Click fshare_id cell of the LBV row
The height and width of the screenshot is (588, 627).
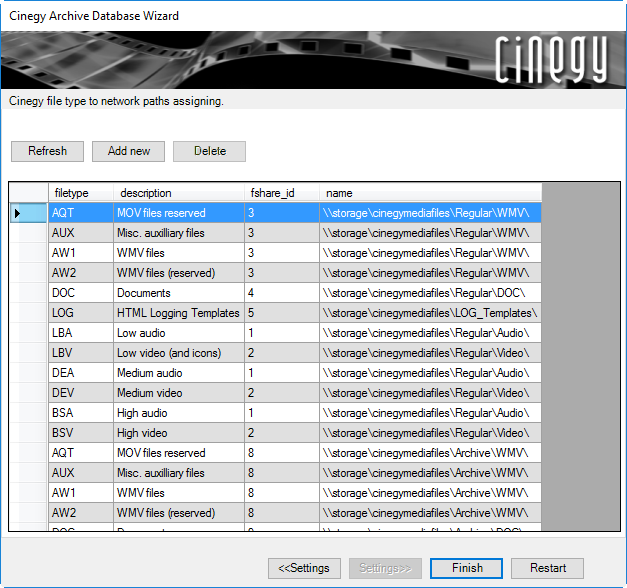click(282, 353)
